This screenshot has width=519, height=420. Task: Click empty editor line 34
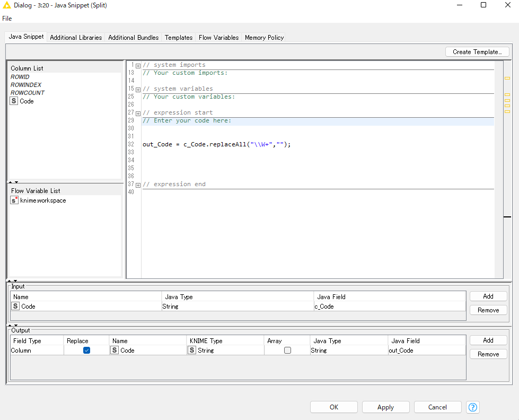point(318,160)
